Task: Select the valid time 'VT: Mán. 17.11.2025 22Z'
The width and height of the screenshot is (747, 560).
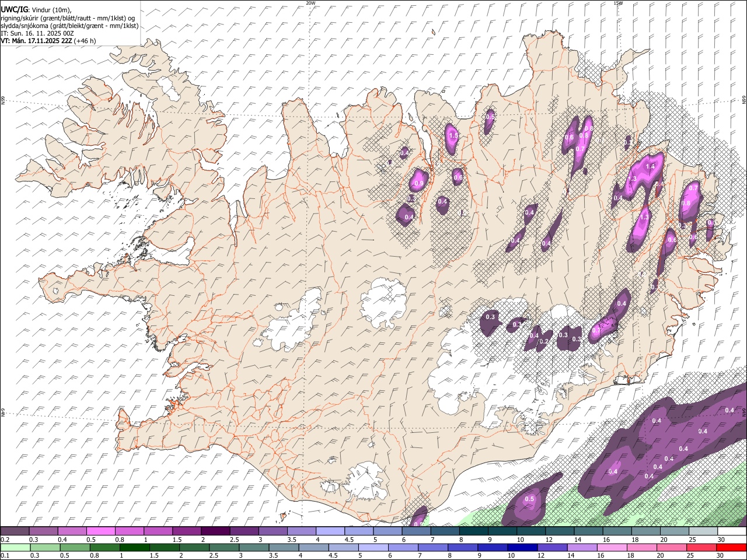Action: 36,41
